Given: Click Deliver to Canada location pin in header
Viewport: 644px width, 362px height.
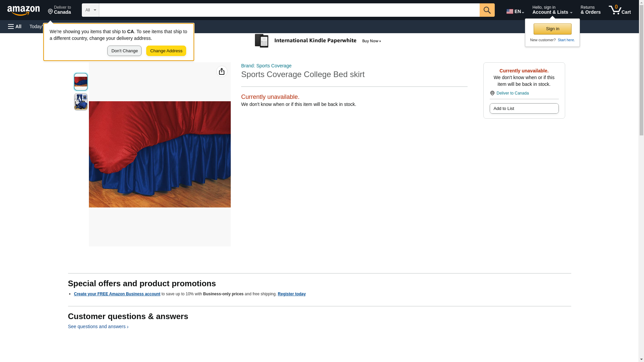Looking at the screenshot, I should 59,10.
